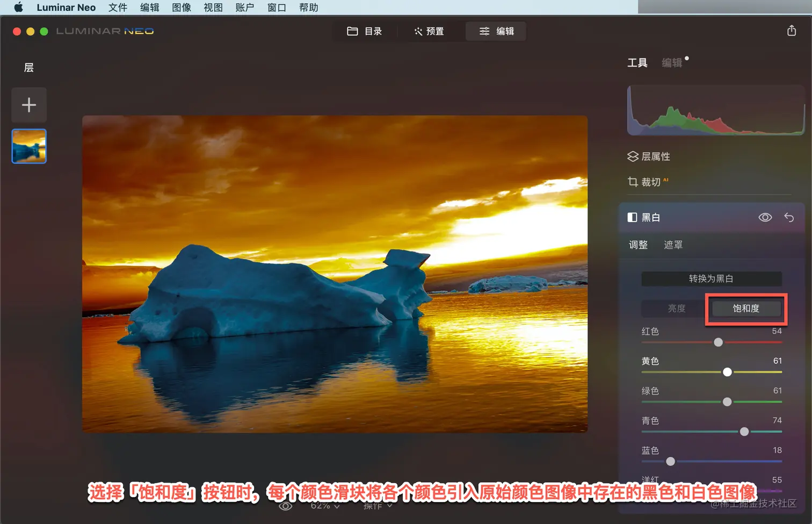Select the iceberg layer thumbnail
This screenshot has width=812, height=524.
(x=29, y=146)
